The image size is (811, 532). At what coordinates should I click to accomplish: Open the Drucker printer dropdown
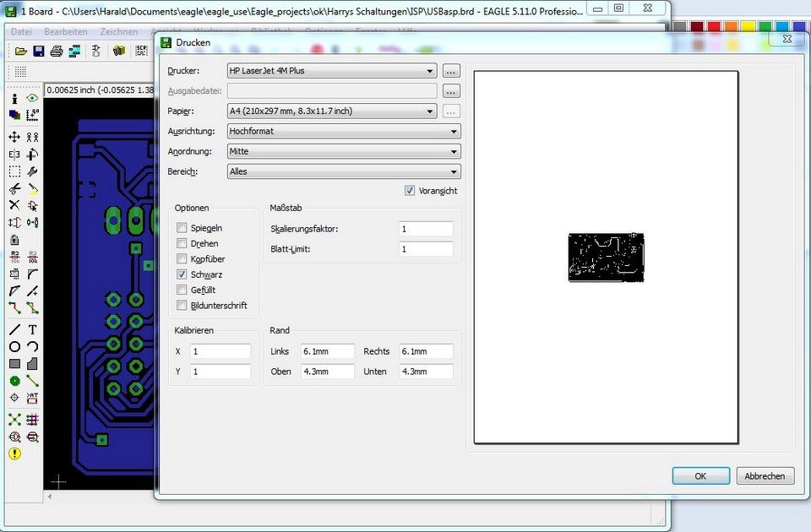coord(332,71)
